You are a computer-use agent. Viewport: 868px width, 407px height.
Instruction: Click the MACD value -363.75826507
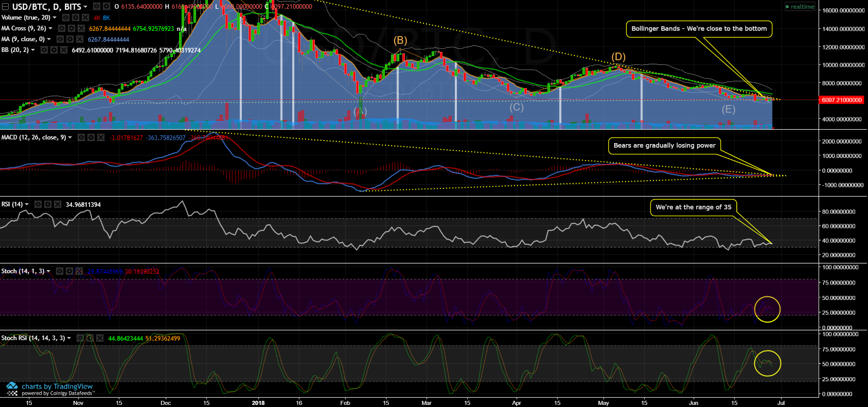[166, 138]
